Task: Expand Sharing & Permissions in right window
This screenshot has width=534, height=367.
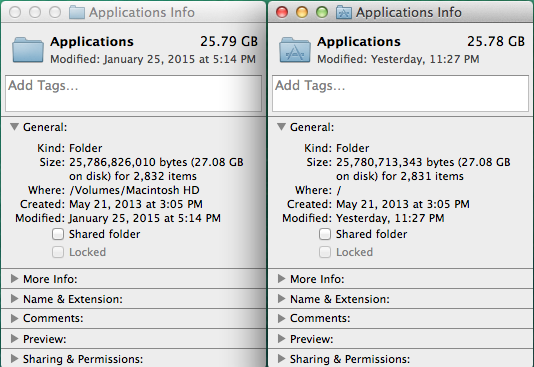Action: (x=281, y=359)
